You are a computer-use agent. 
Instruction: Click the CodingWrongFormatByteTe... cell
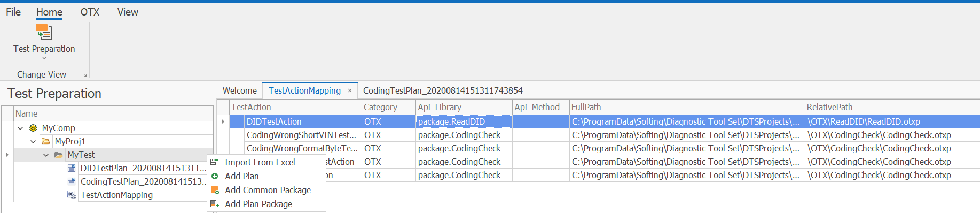[302, 148]
